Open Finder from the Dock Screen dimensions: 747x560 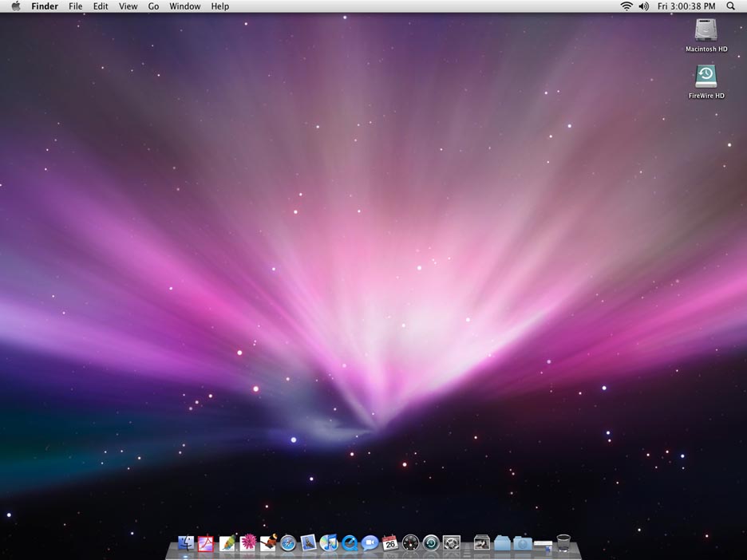(186, 543)
